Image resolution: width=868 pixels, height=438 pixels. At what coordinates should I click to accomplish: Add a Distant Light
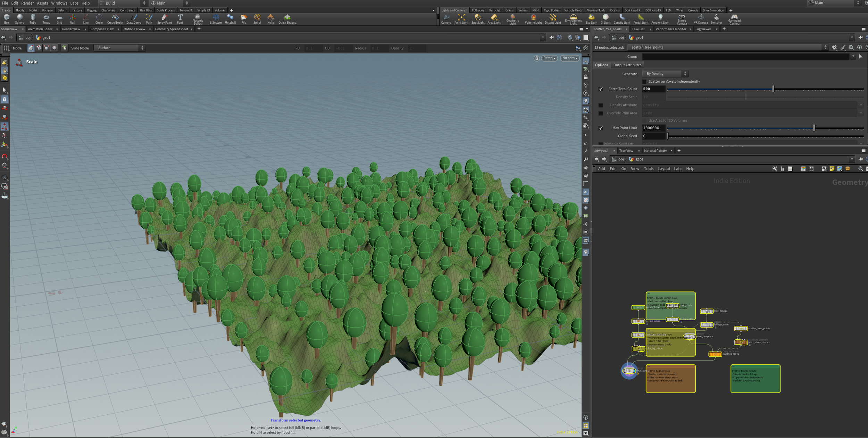point(552,19)
